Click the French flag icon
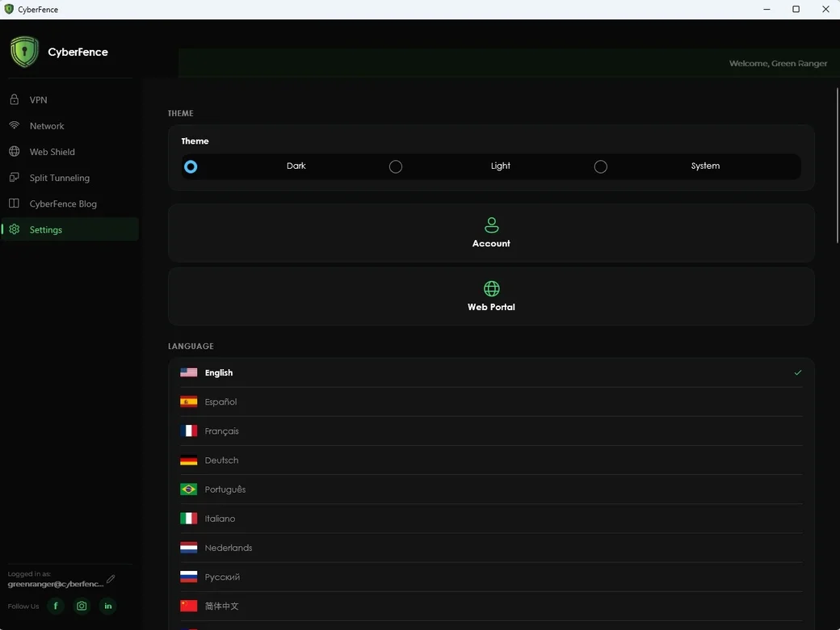Screen dimensions: 840x630 pos(188,430)
